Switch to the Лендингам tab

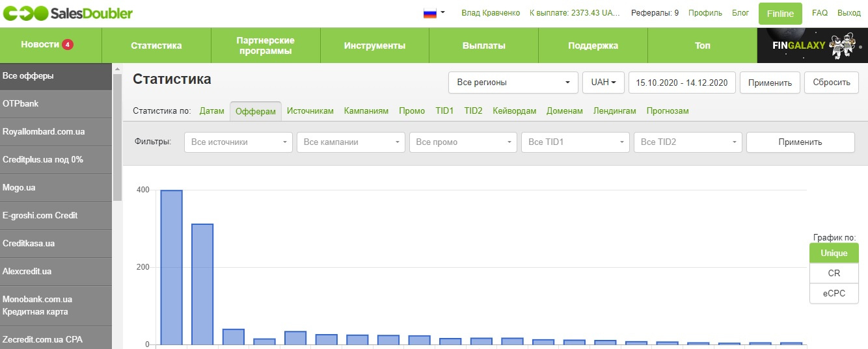(615, 111)
